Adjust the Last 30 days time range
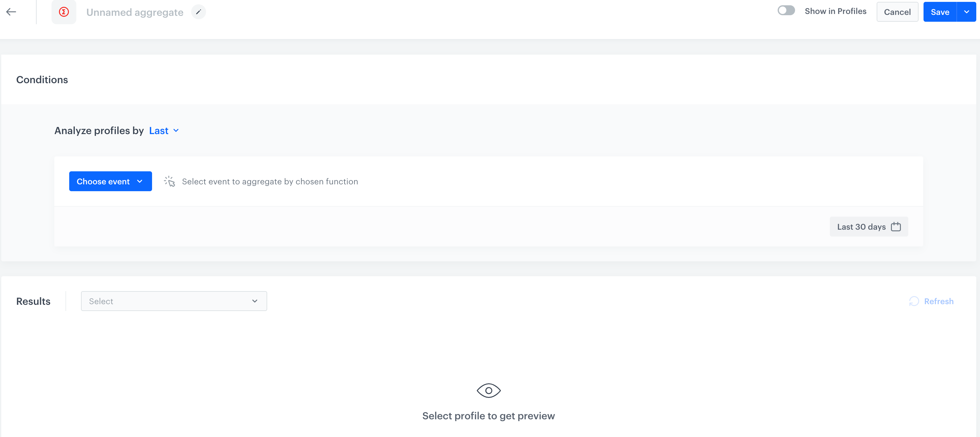Screen dimensions: 980x437 pos(869,226)
